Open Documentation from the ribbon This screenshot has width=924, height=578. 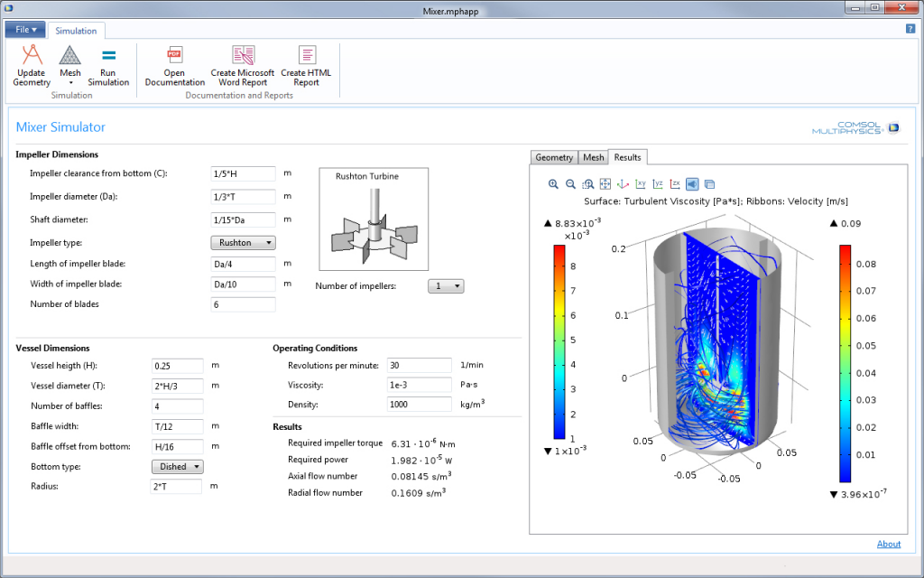[x=174, y=65]
